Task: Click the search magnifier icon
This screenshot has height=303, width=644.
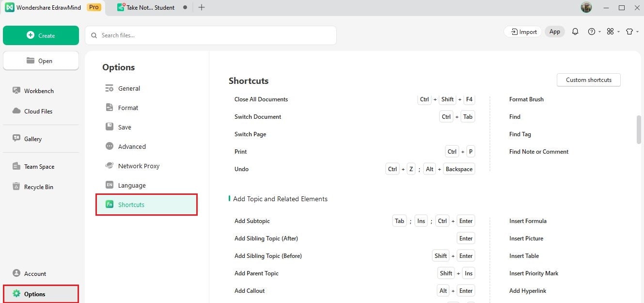Action: click(x=94, y=35)
